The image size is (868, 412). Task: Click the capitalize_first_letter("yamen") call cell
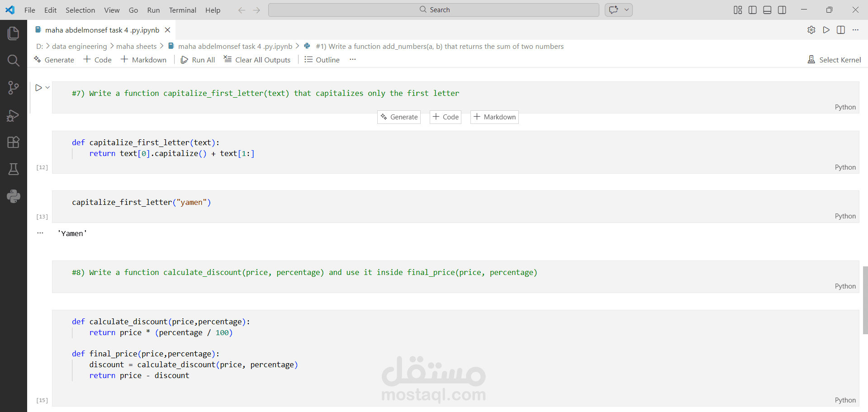(455, 207)
